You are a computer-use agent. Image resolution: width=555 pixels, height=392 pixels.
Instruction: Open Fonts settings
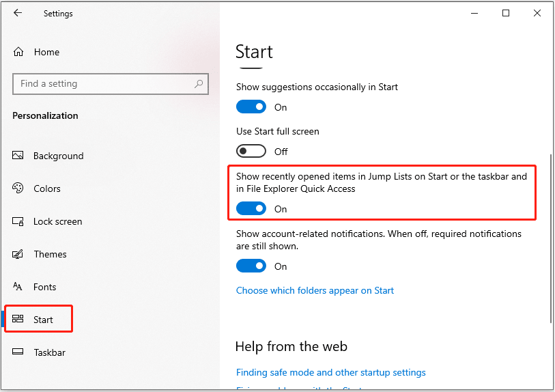click(44, 287)
